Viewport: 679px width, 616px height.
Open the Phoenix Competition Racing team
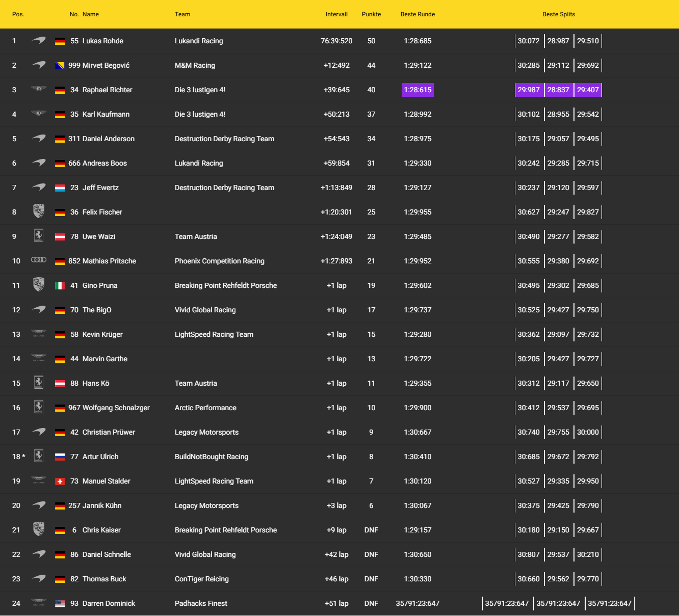coord(219,261)
